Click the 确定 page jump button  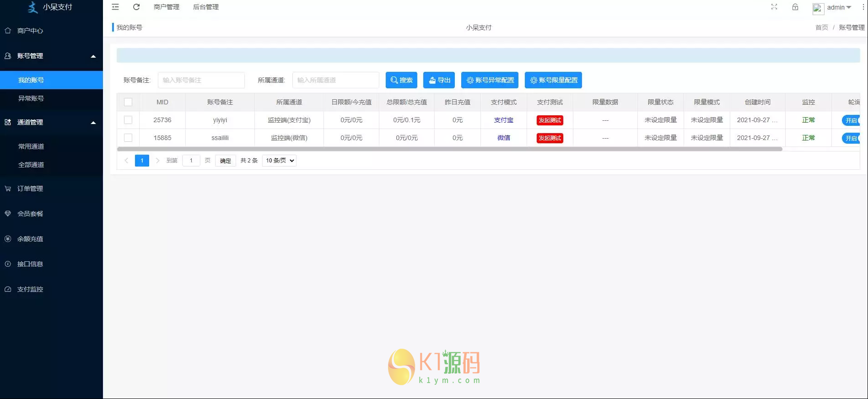click(x=226, y=161)
